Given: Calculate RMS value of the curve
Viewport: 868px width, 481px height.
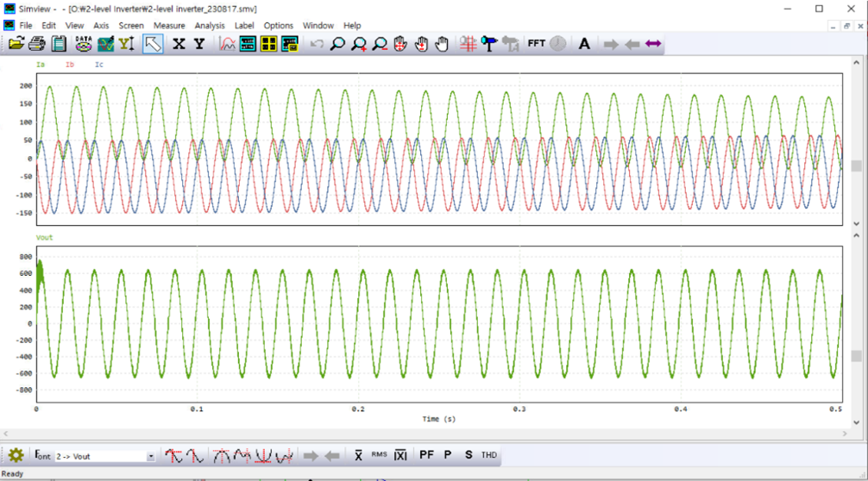Looking at the screenshot, I should [x=379, y=454].
